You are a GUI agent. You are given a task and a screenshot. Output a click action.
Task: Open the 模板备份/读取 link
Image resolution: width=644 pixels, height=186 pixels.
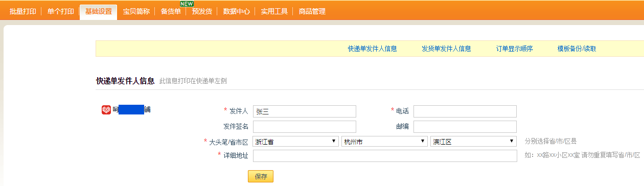click(577, 49)
